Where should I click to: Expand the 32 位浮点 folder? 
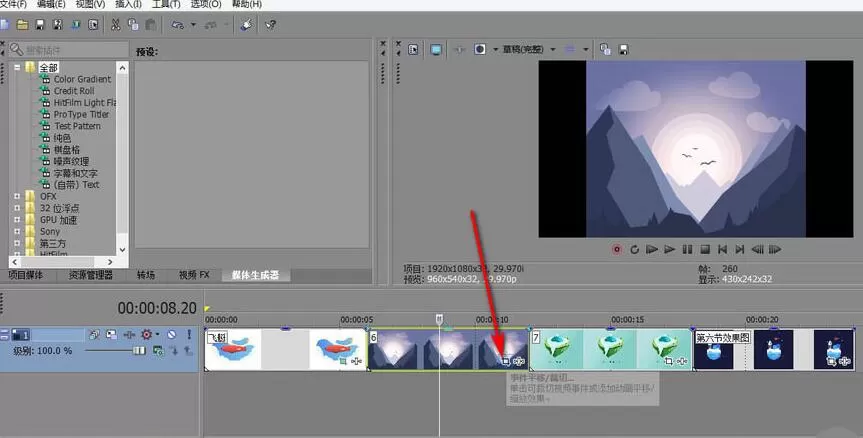click(17, 208)
